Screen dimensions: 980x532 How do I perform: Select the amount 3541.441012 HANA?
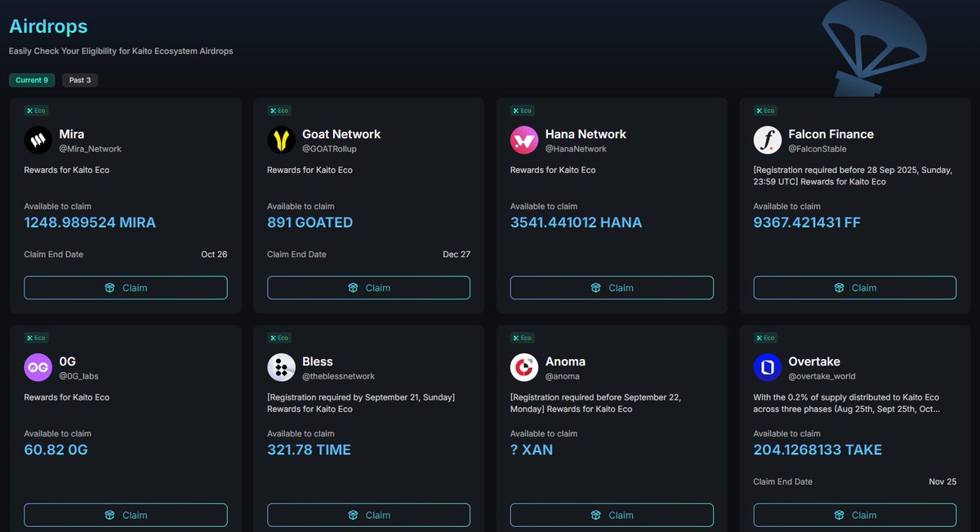[577, 223]
